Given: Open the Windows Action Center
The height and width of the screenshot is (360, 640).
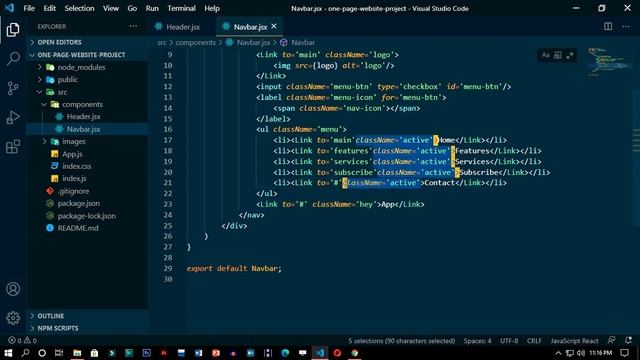Looking at the screenshot, I should [x=624, y=353].
